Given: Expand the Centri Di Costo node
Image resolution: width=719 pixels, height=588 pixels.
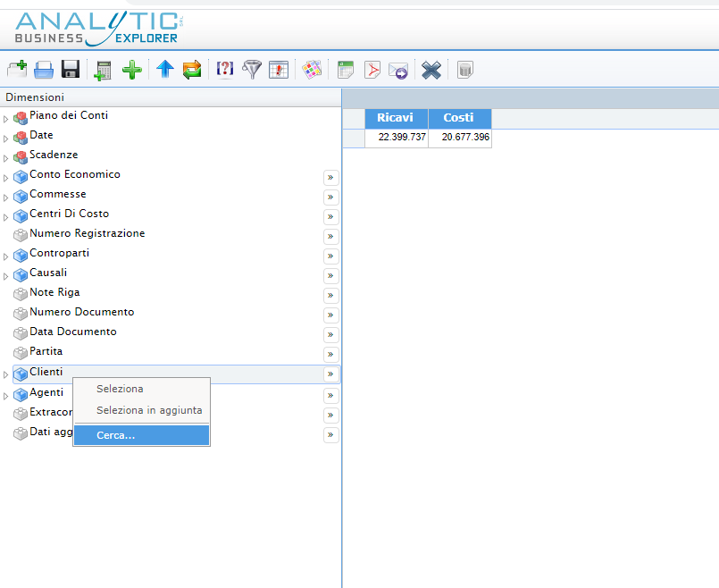Looking at the screenshot, I should click(x=5, y=217).
